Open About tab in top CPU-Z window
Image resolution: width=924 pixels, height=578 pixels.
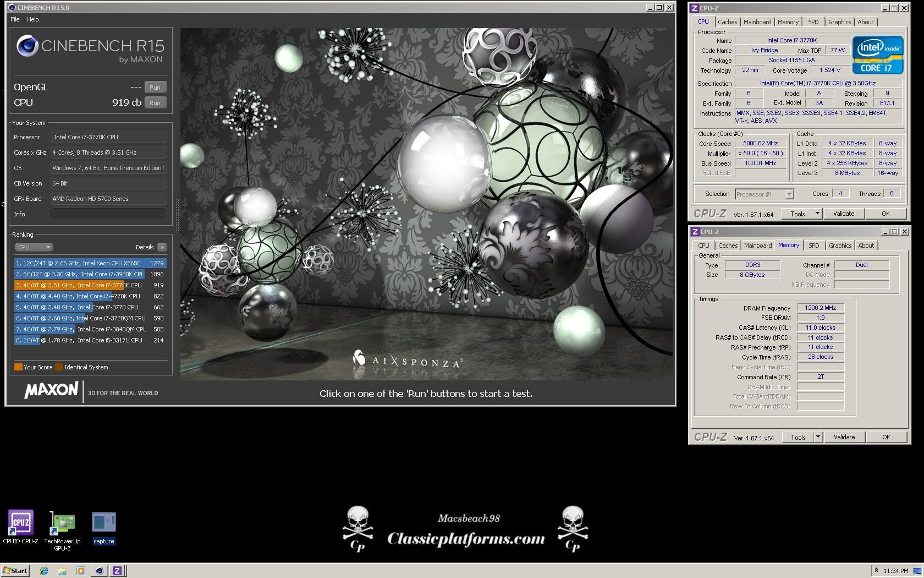click(865, 22)
